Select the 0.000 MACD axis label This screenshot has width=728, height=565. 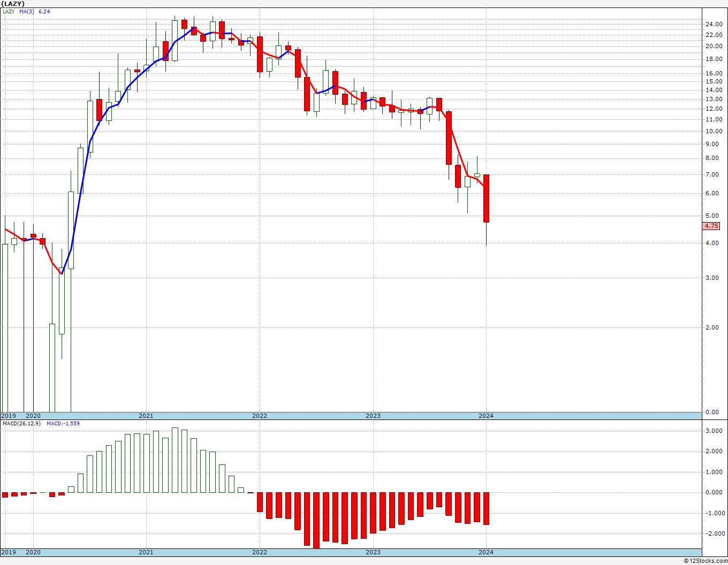[715, 492]
